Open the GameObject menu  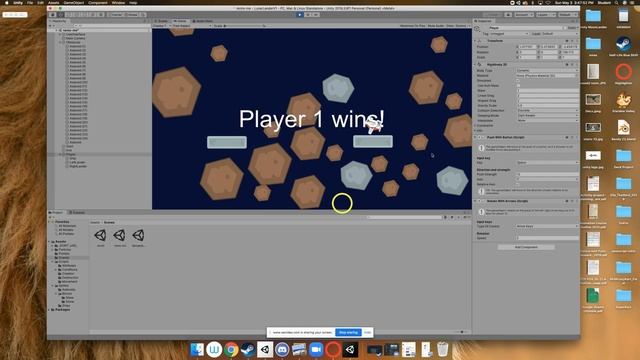(x=74, y=2)
